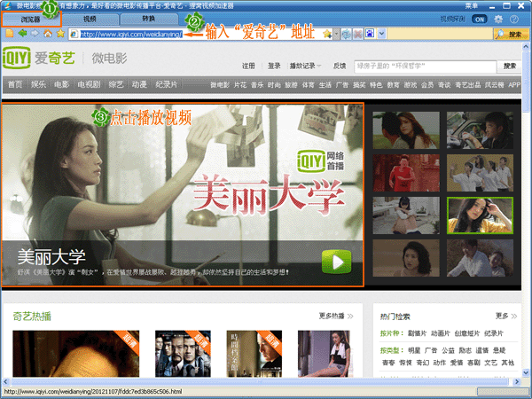The image size is (532, 399).
Task: Toggle the 视频探测 ON switch
Action: 479,19
